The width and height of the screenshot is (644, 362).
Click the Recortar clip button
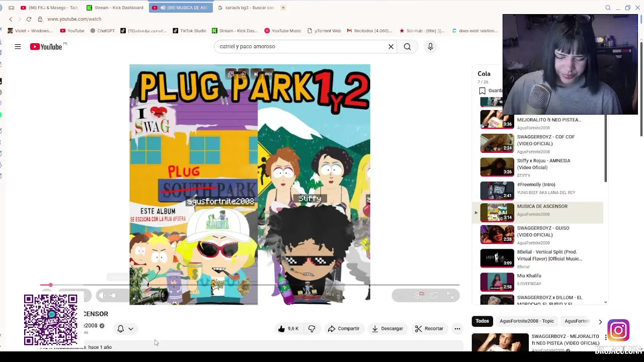pyautogui.click(x=429, y=329)
